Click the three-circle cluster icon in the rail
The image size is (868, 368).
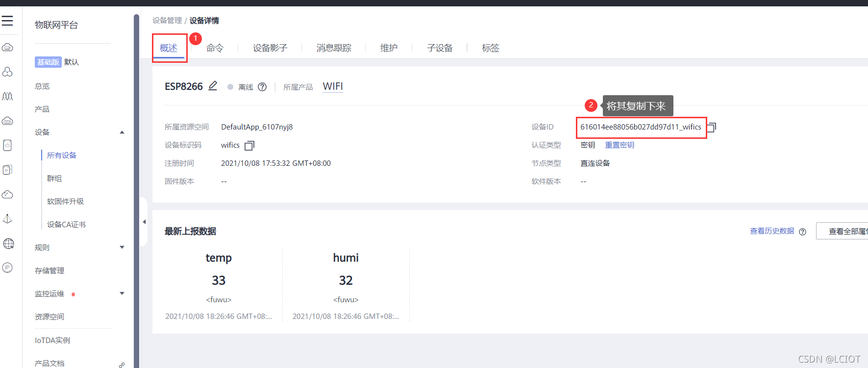point(7,72)
